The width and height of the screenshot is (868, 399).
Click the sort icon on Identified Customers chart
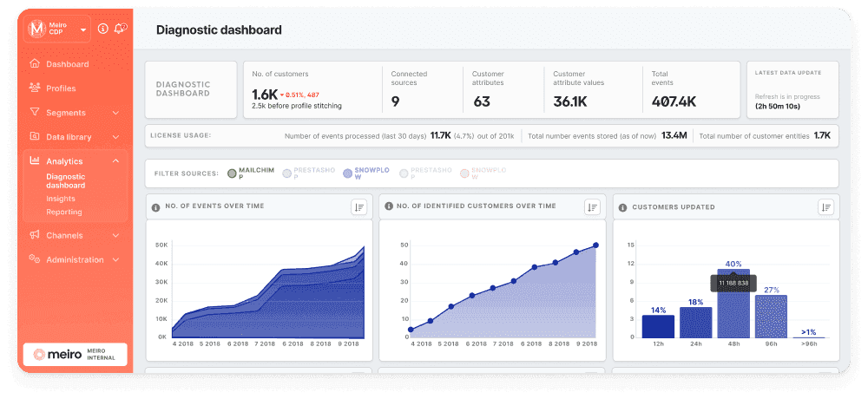click(x=592, y=206)
